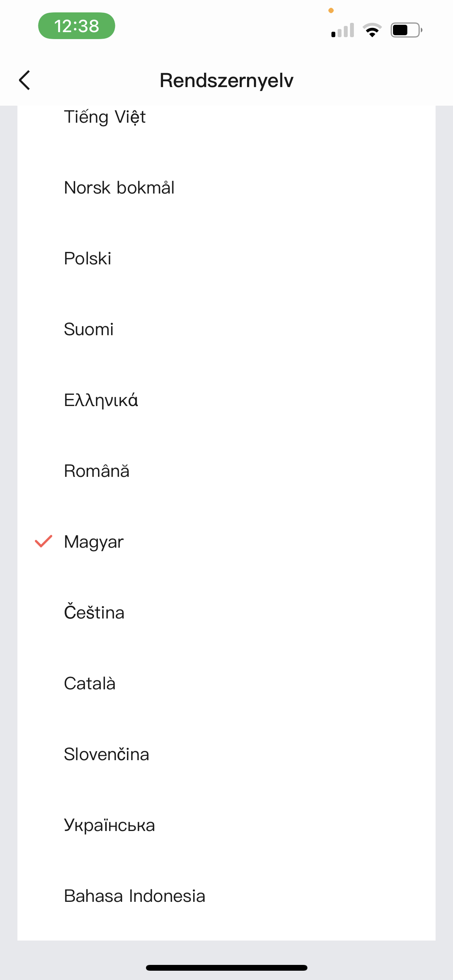
Task: Pick Українська from the language list
Action: click(110, 825)
